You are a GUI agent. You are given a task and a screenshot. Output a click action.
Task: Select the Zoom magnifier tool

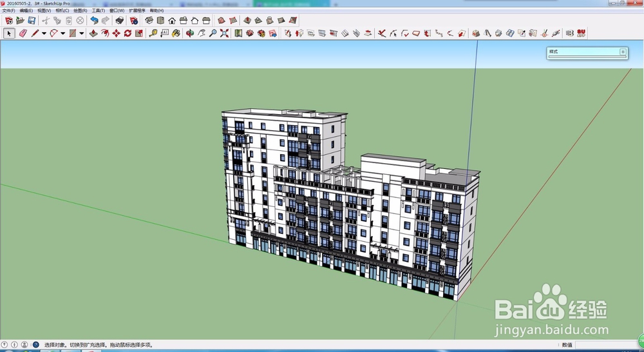click(x=213, y=34)
